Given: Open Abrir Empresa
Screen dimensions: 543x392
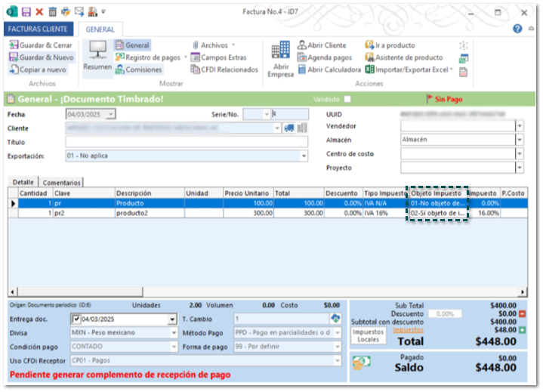Looking at the screenshot, I should (280, 60).
